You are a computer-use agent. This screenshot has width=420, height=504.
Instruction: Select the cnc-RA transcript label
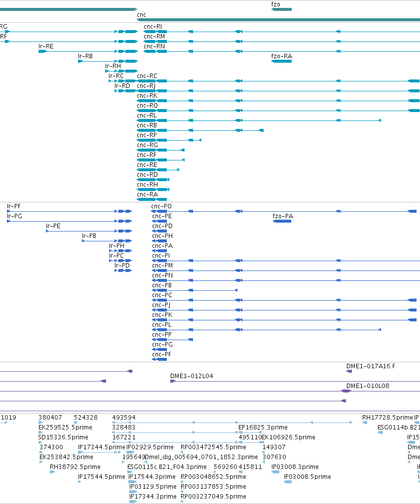click(x=147, y=194)
